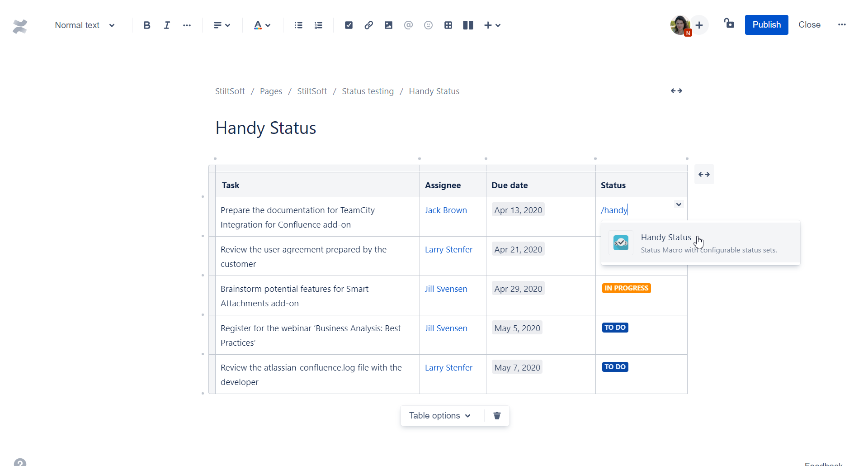Insert an action item checkbox
The image size is (868, 466).
click(x=349, y=25)
